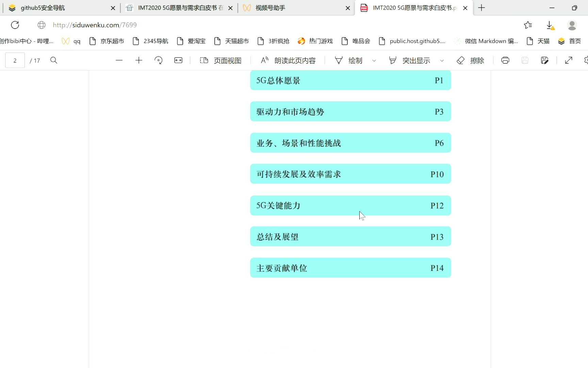
Task: Select the 突出显示 highlight tool
Action: click(409, 60)
